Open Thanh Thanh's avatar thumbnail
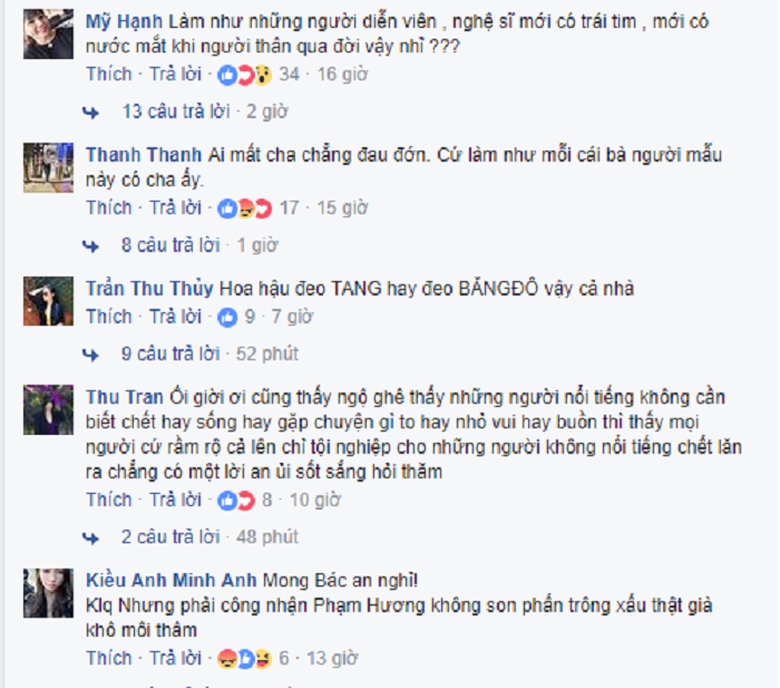This screenshot has height=688, width=780. 48,168
